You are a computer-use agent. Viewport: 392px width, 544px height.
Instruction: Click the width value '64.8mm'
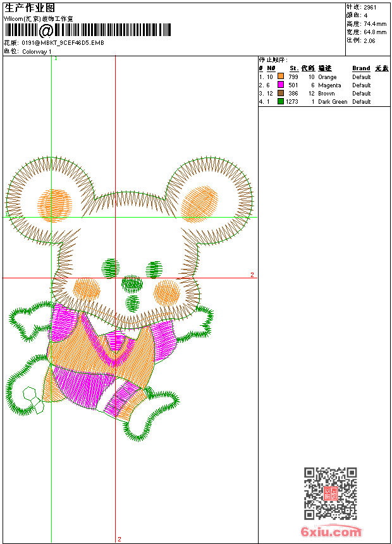tap(375, 32)
